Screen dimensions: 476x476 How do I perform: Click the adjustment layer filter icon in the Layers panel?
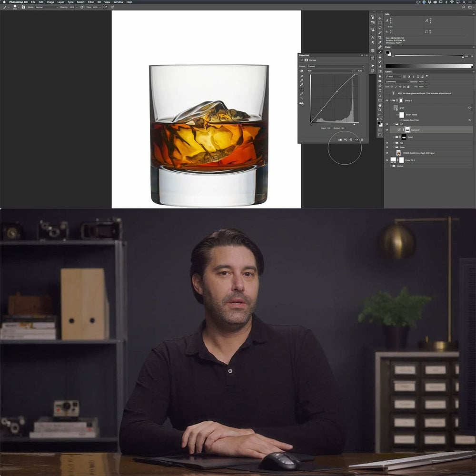409,77
